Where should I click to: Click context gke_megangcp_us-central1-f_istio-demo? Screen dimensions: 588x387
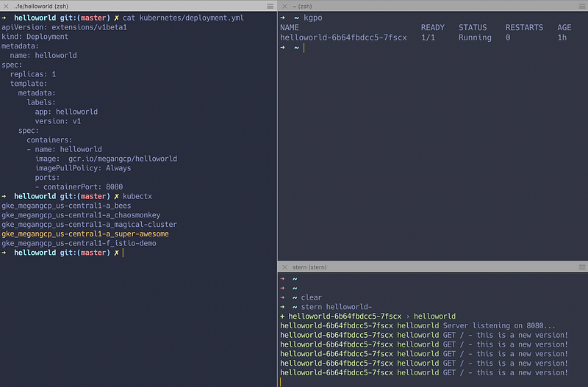click(x=79, y=243)
